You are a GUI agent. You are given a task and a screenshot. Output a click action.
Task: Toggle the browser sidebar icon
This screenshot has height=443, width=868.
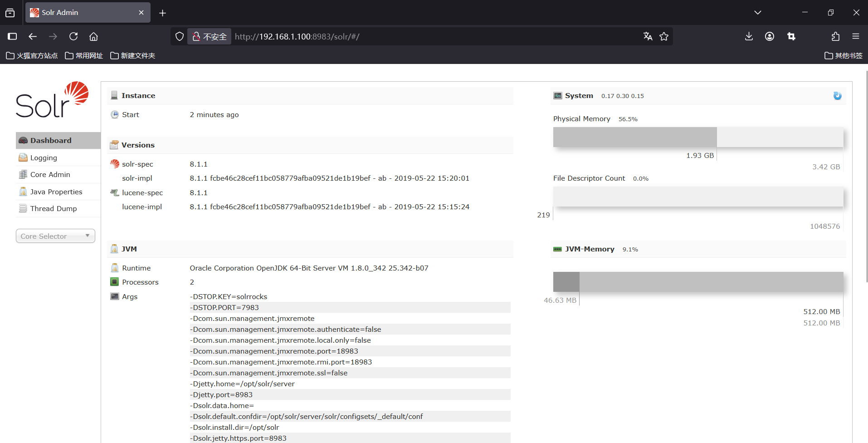click(12, 36)
